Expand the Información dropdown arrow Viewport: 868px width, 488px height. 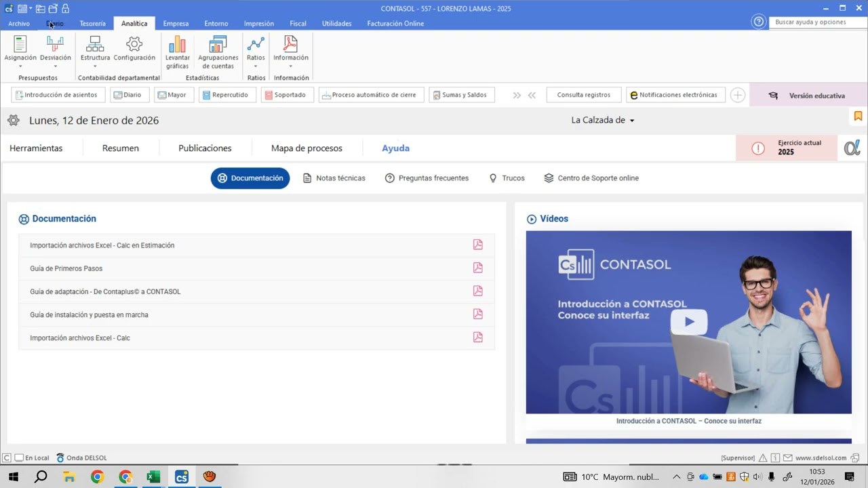click(291, 66)
